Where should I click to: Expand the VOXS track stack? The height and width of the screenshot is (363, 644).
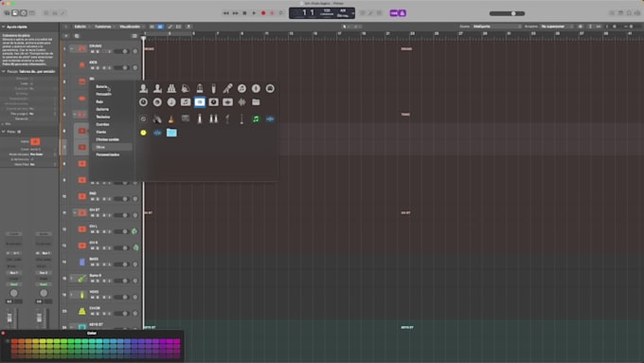72,295
